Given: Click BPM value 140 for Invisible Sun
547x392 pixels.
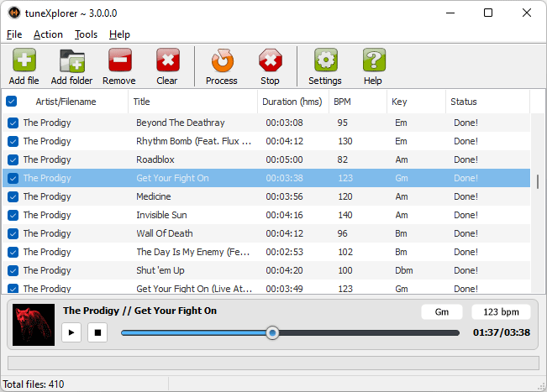Looking at the screenshot, I should click(x=345, y=215).
